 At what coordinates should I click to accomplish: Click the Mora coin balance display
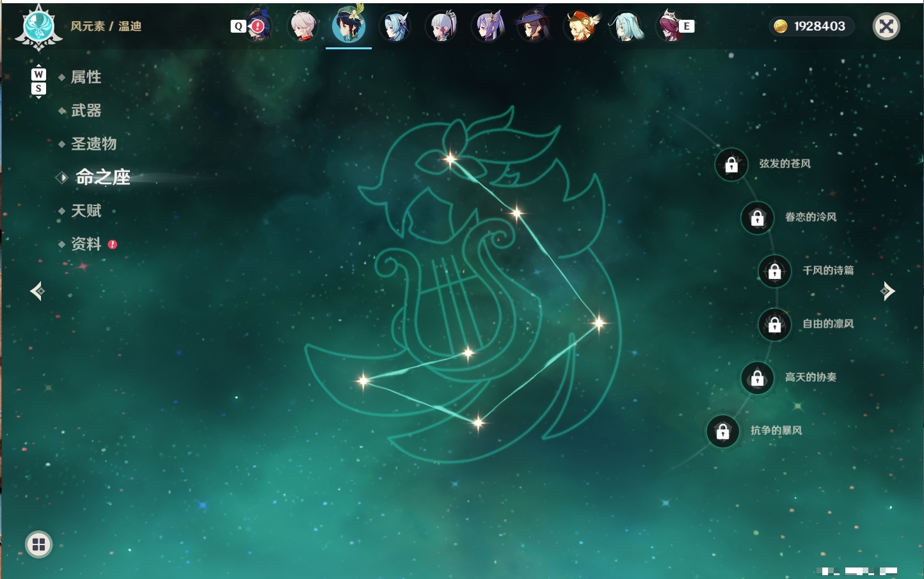tap(811, 26)
